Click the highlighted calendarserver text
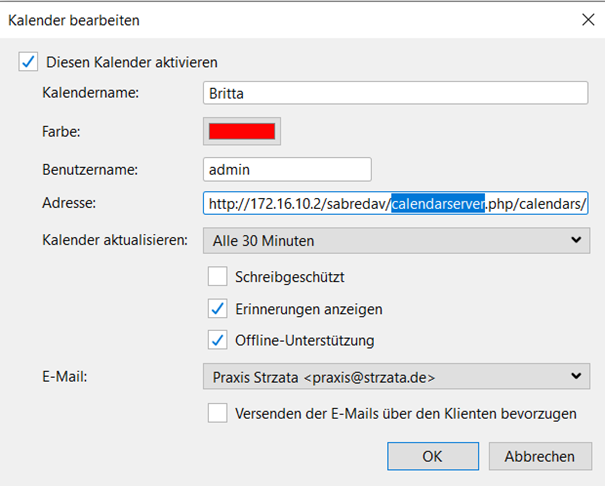 point(438,203)
